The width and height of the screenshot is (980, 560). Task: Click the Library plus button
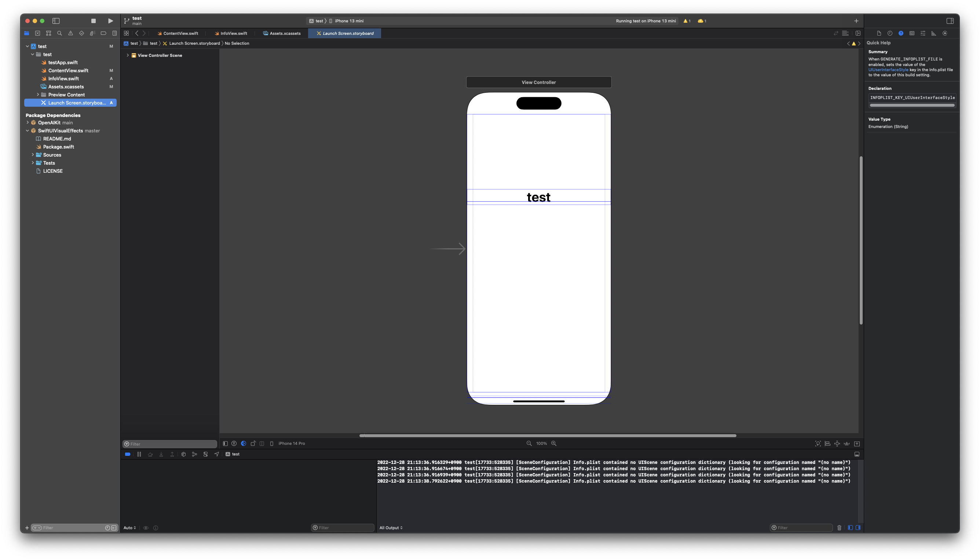pos(856,21)
